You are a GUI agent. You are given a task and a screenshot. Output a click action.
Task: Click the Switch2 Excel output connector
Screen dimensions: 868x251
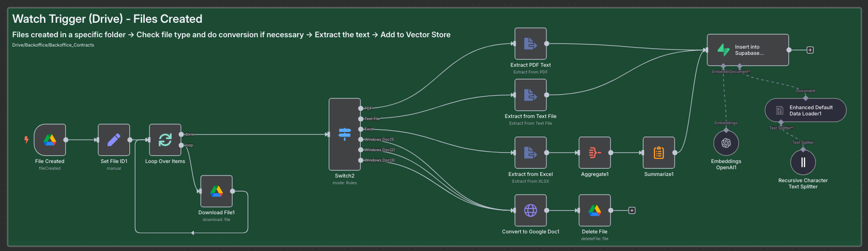pyautogui.click(x=361, y=129)
